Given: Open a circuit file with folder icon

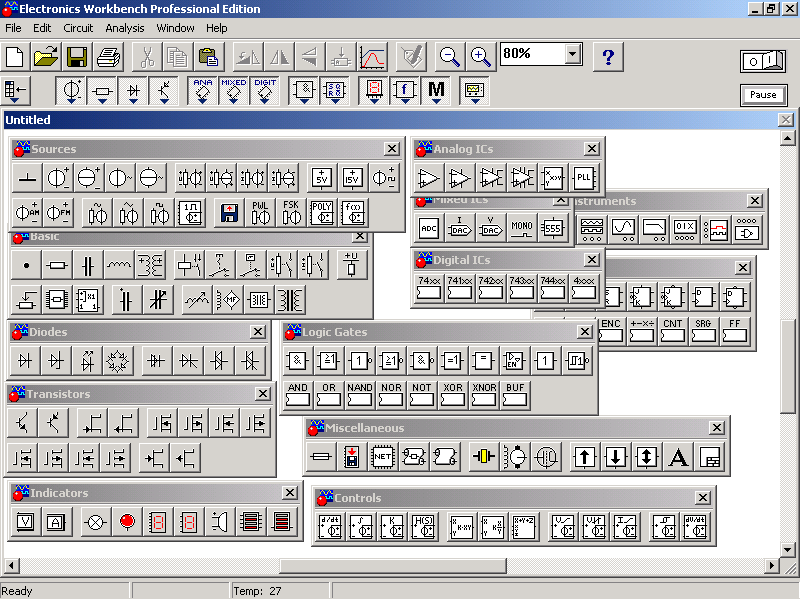Looking at the screenshot, I should (x=46, y=57).
